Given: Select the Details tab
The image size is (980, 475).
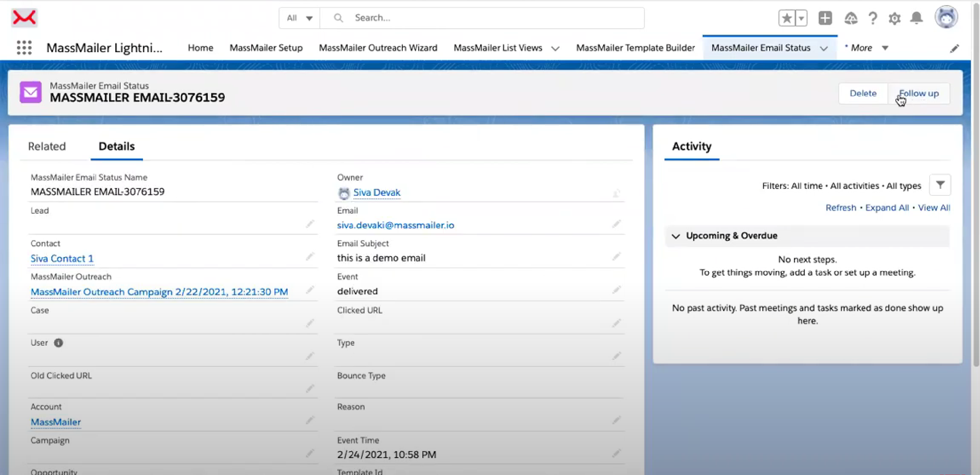Looking at the screenshot, I should (116, 146).
